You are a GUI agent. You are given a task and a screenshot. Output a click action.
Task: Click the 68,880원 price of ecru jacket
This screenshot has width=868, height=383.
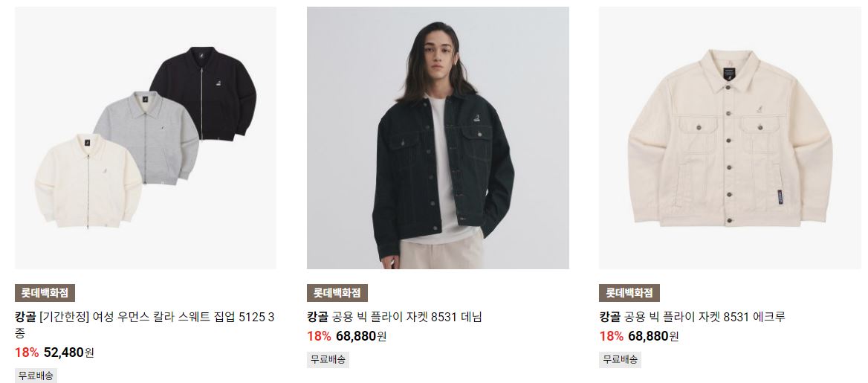[x=654, y=336]
